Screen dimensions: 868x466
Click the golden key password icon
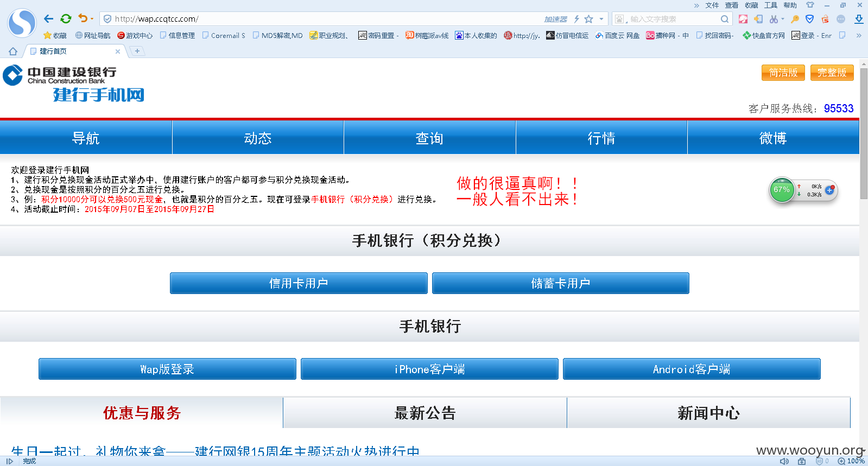tap(795, 19)
